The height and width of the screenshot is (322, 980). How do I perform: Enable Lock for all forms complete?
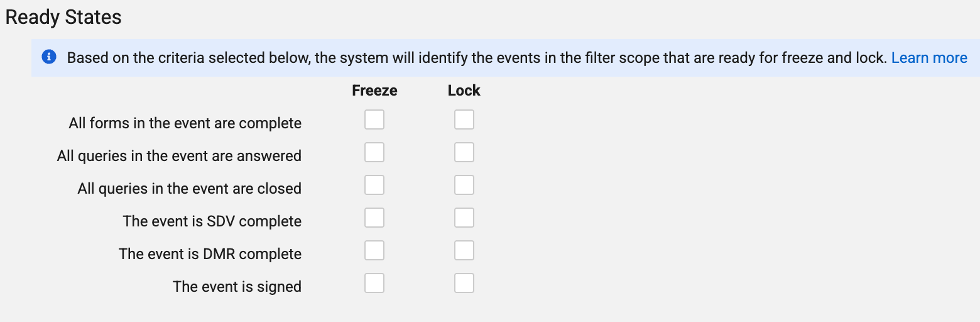coord(464,119)
